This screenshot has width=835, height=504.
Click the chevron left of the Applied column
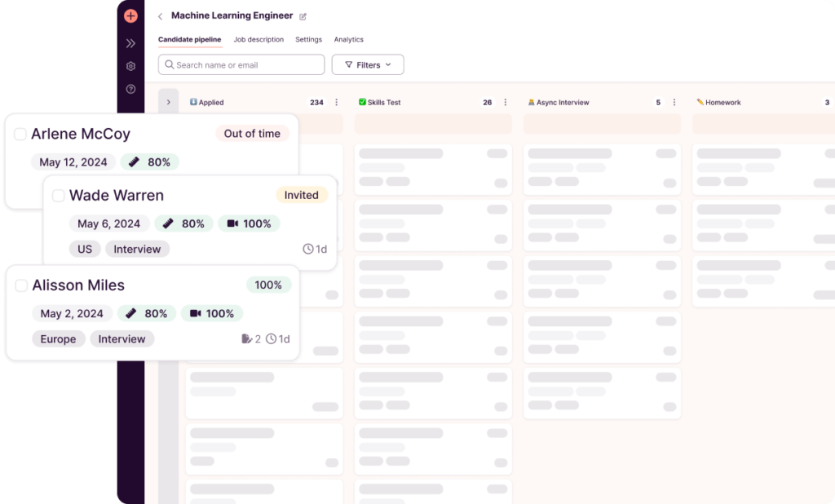tap(169, 101)
